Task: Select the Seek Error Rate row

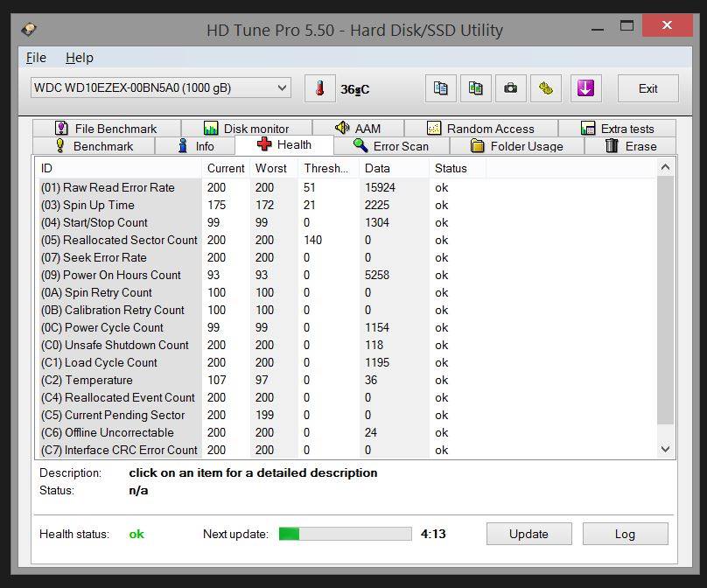Action: click(346, 257)
